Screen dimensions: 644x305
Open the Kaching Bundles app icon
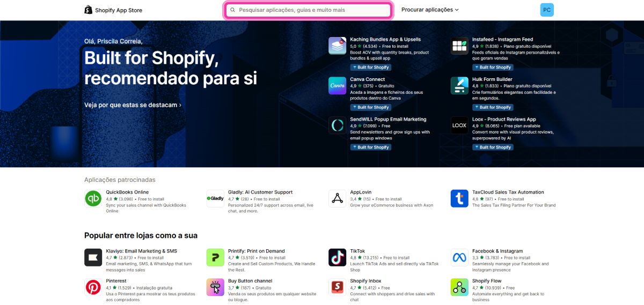coord(337,46)
